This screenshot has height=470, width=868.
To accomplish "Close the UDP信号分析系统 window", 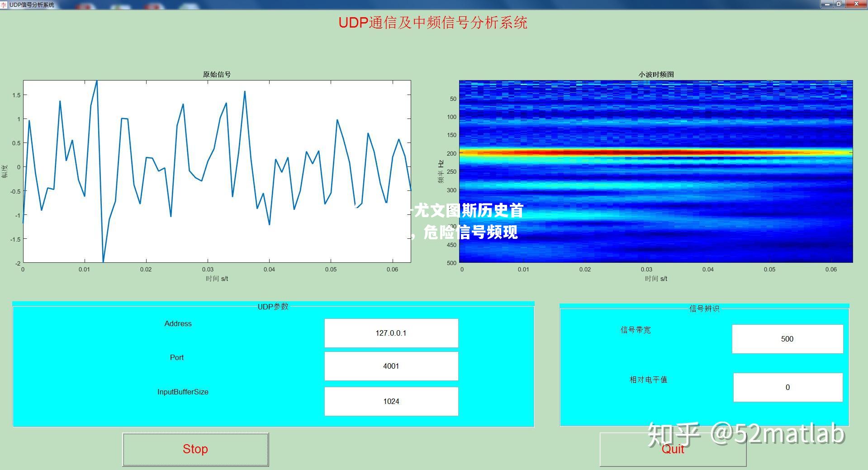I will (856, 4).
